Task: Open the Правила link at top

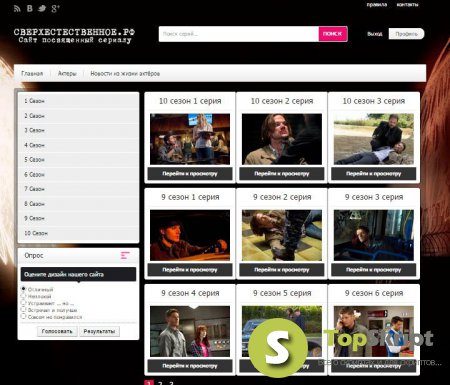Action: 377,5
